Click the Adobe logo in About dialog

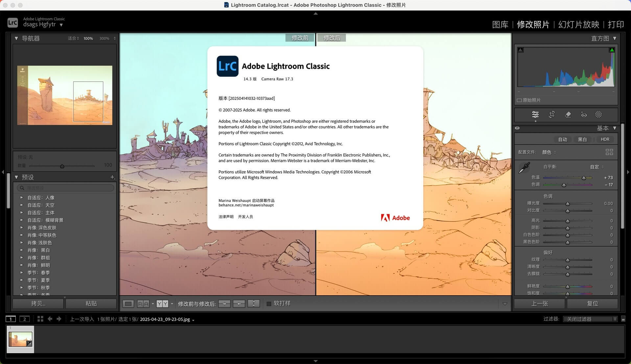click(x=395, y=218)
